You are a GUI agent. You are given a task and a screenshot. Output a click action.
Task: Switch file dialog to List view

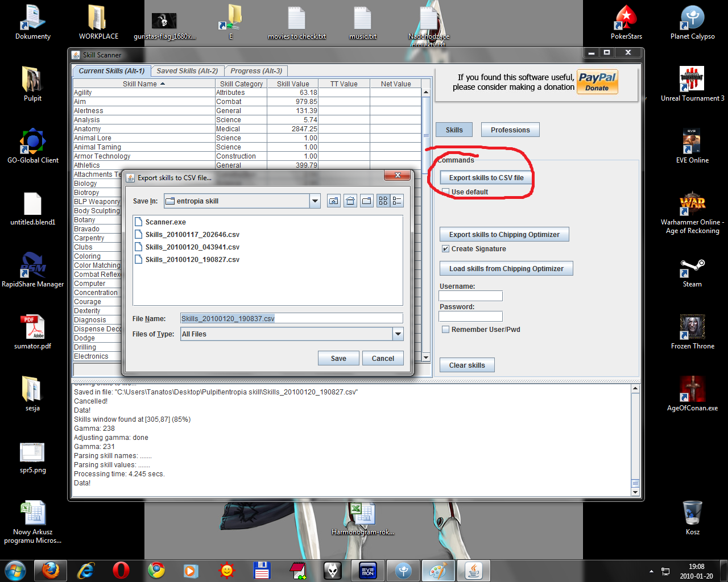click(383, 201)
